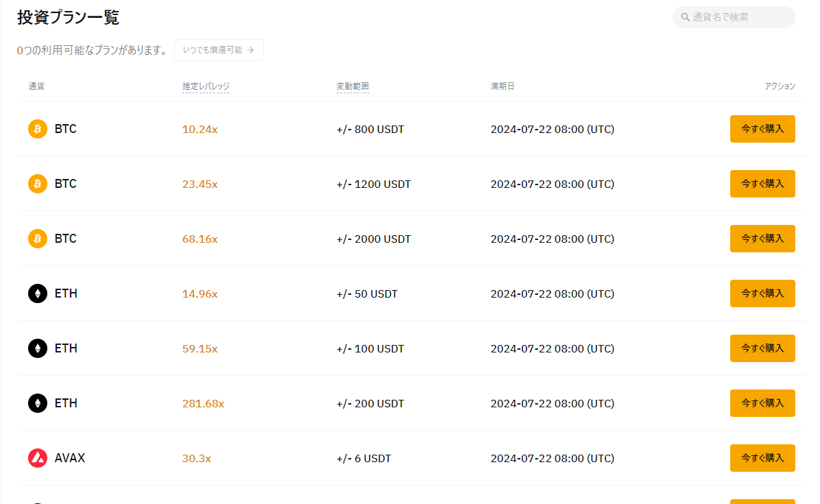
Task: Click the Bitcoin icon in 68.16x row
Action: tap(38, 239)
